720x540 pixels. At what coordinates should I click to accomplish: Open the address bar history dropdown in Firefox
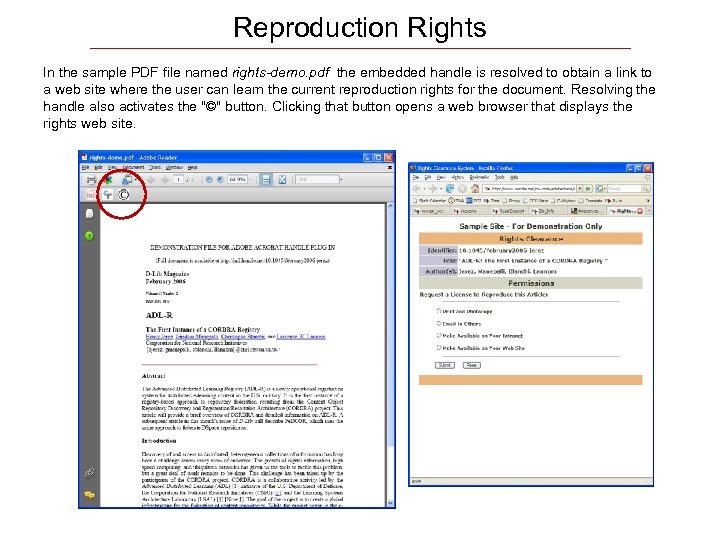point(580,189)
